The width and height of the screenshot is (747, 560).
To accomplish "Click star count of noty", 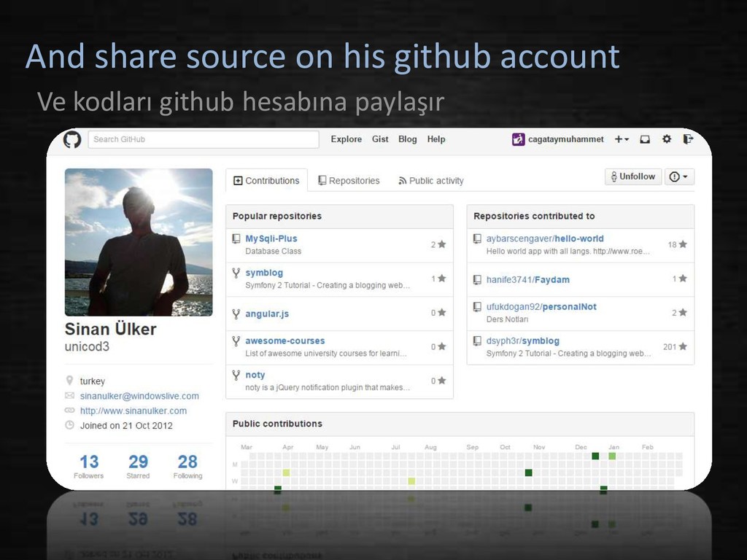I will 438,381.
